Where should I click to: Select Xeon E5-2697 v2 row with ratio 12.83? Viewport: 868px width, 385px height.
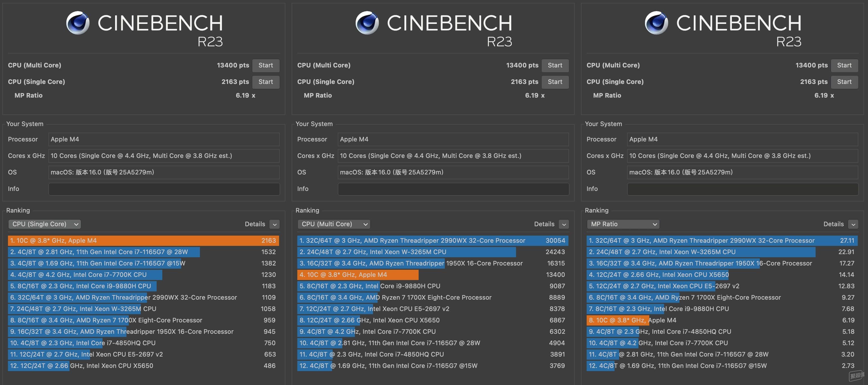pos(722,286)
